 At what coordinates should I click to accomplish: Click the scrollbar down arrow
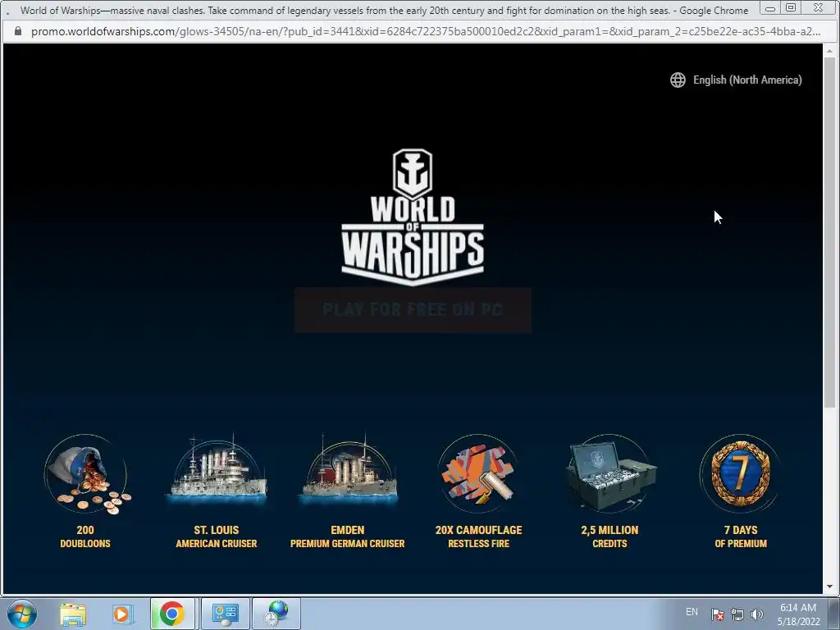tap(829, 587)
